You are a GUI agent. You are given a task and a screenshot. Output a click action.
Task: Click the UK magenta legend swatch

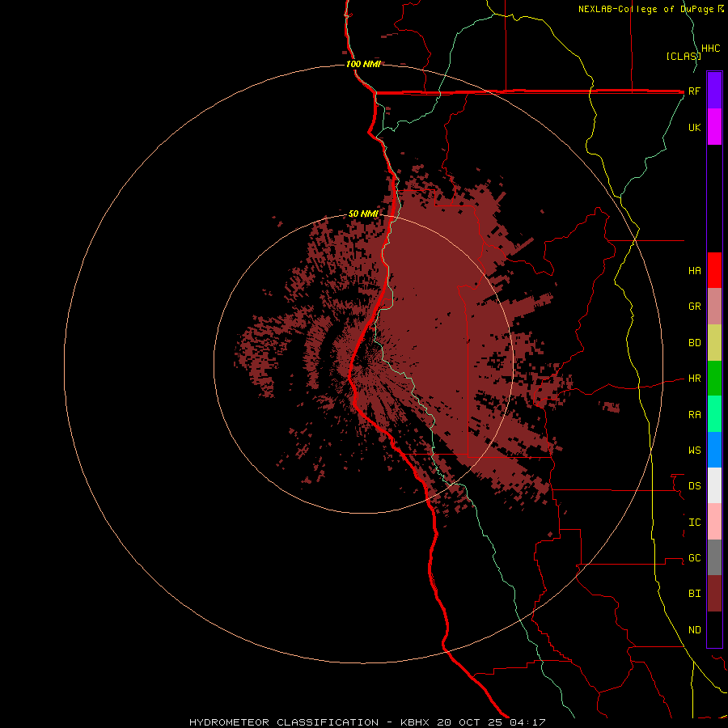pos(714,127)
